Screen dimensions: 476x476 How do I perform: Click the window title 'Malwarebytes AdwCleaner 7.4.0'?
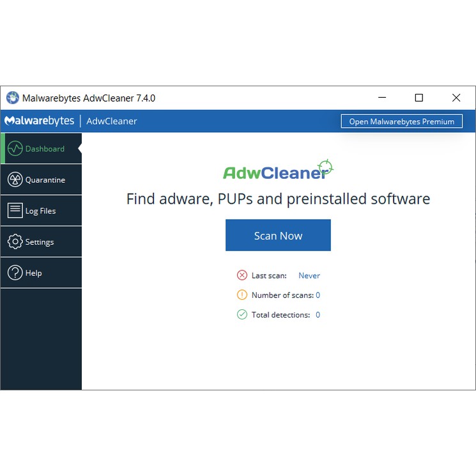pos(89,98)
